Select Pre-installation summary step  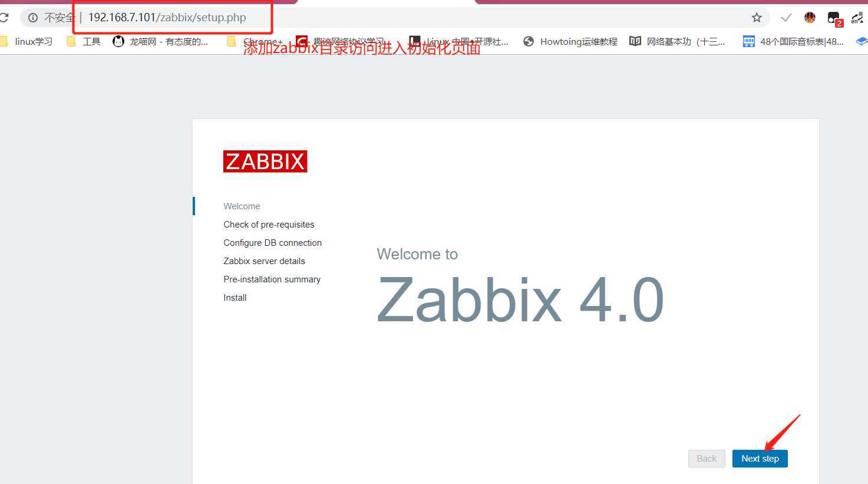[x=272, y=279]
